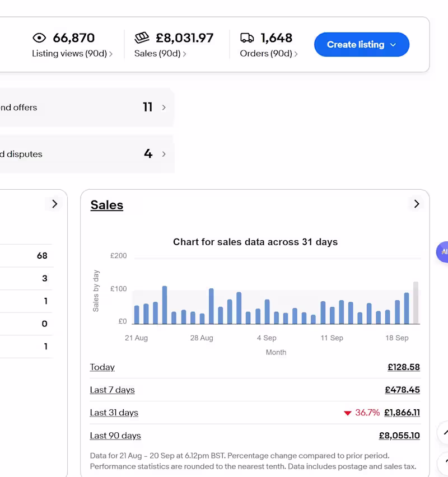This screenshot has height=477, width=448.
Task: Click the £128.58 today amount
Action: pyautogui.click(x=404, y=367)
